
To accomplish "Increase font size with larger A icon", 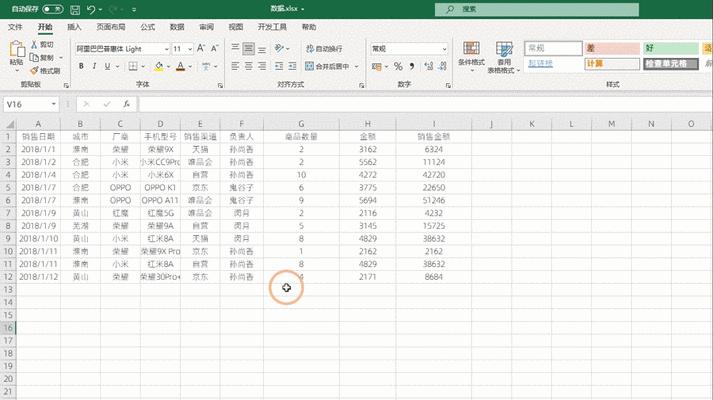I will pyautogui.click(x=201, y=48).
